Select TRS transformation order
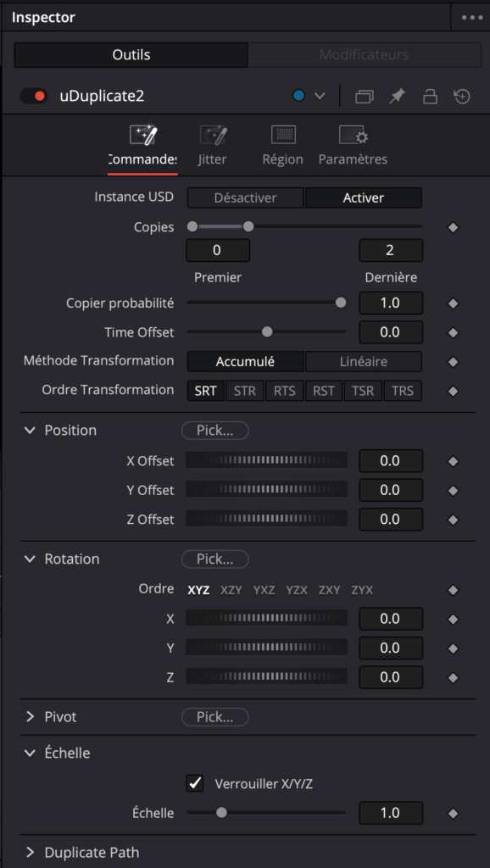This screenshot has height=868, width=490. click(403, 391)
